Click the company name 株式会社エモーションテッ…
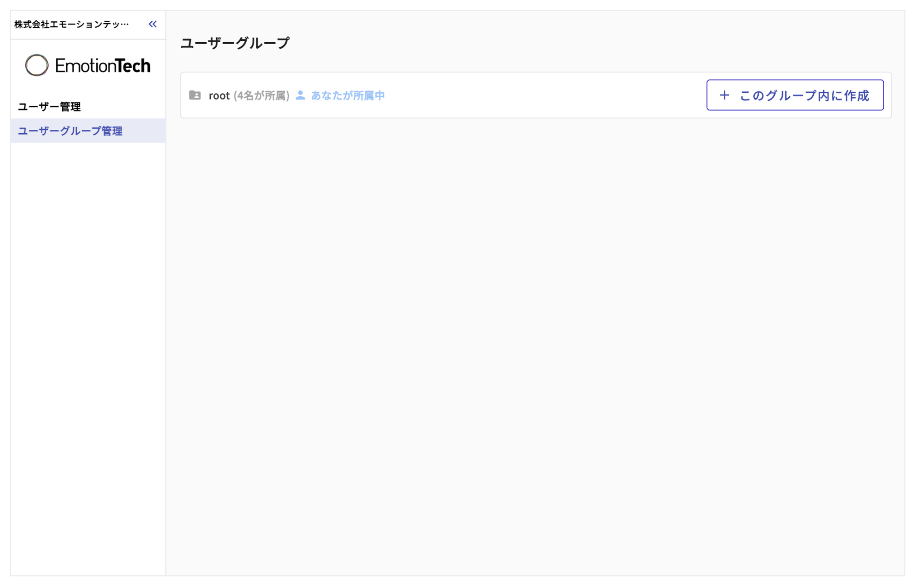This screenshot has height=588, width=916. 70,24
